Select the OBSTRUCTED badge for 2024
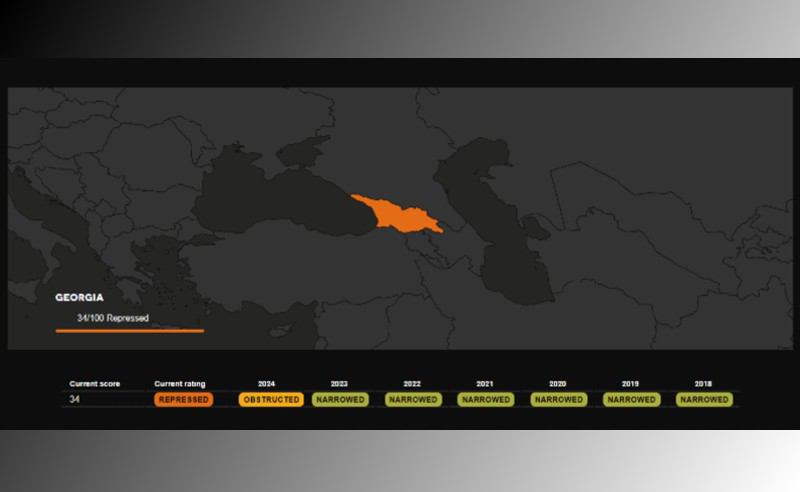 pyautogui.click(x=271, y=399)
